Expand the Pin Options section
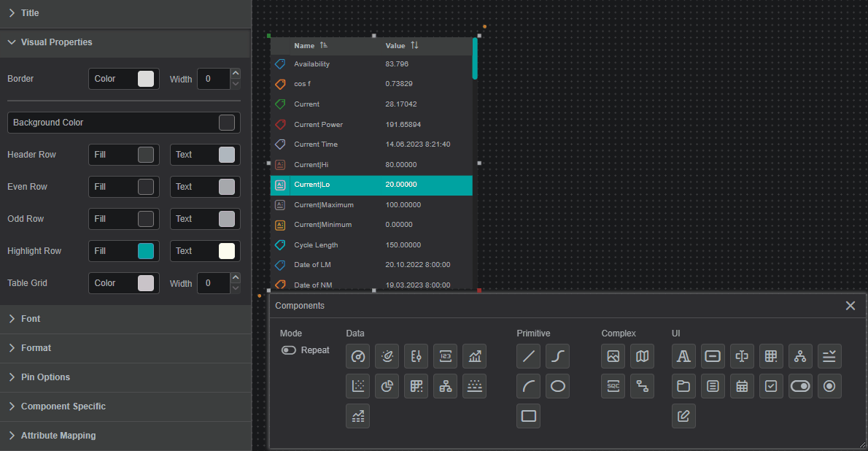Viewport: 868px width, 451px height. (125, 377)
